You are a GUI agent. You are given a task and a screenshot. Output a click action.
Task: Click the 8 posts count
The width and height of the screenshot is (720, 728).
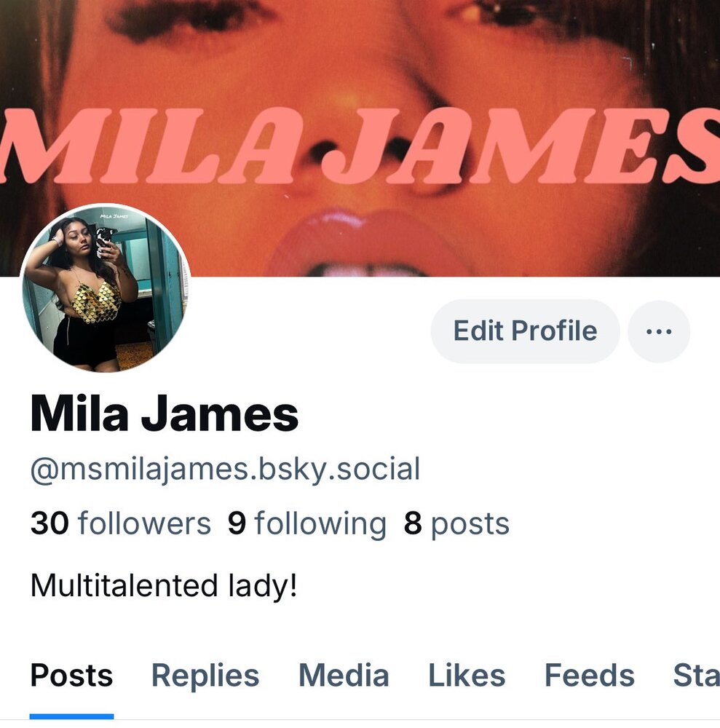456,524
